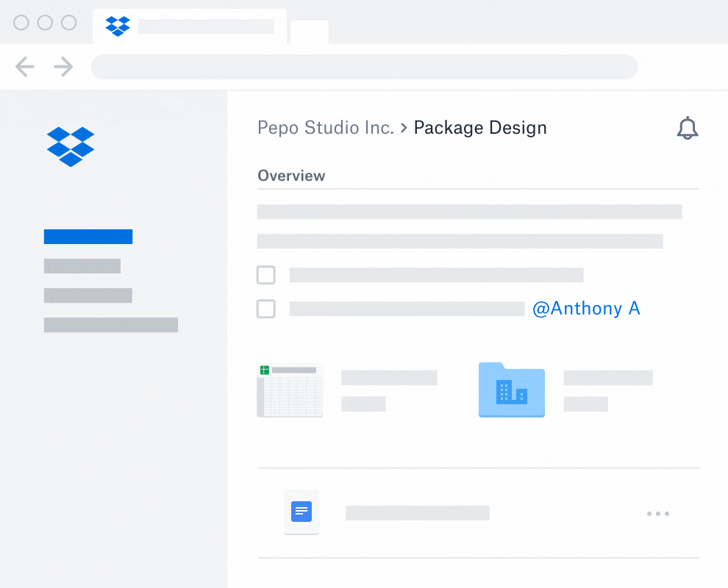Switch to the Overview tab

(291, 176)
